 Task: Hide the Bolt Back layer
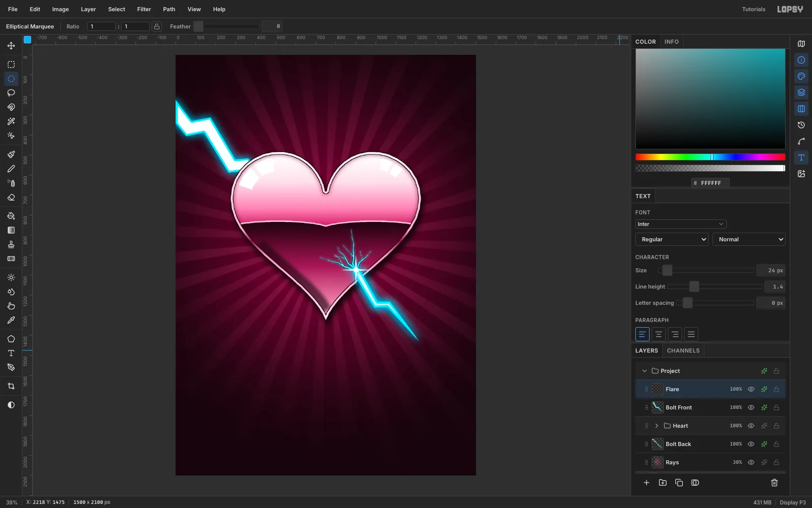tap(751, 444)
